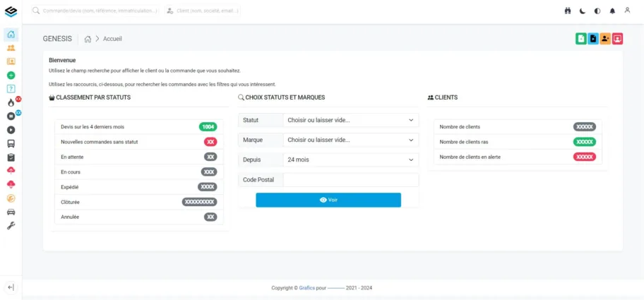644x300 pixels.
Task: Select the home icon in sidebar
Action: (11, 35)
